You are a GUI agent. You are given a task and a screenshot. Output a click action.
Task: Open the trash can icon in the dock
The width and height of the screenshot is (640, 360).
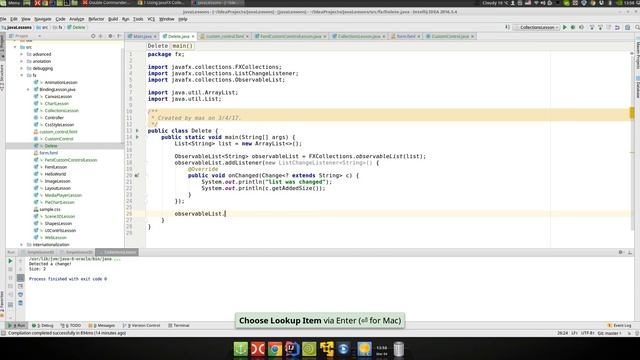[399, 349]
